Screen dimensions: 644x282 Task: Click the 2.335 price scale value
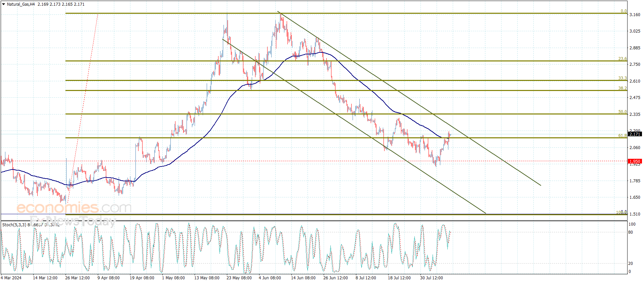tap(635, 114)
